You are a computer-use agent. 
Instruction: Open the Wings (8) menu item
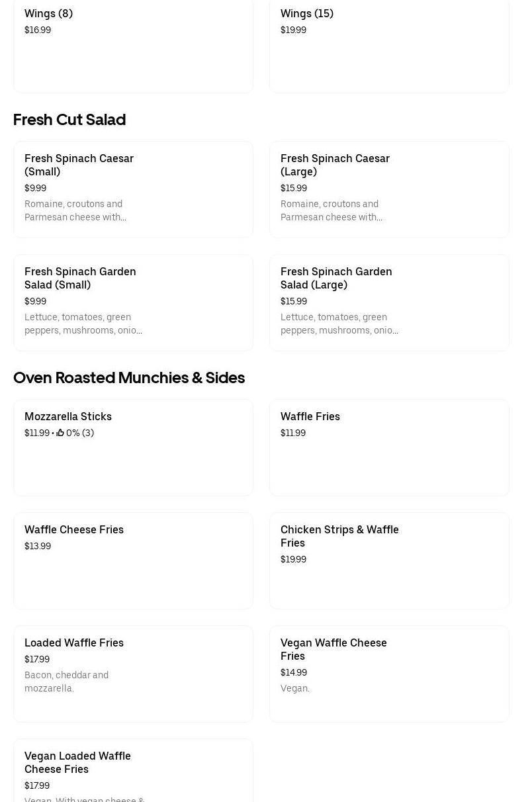[133, 46]
